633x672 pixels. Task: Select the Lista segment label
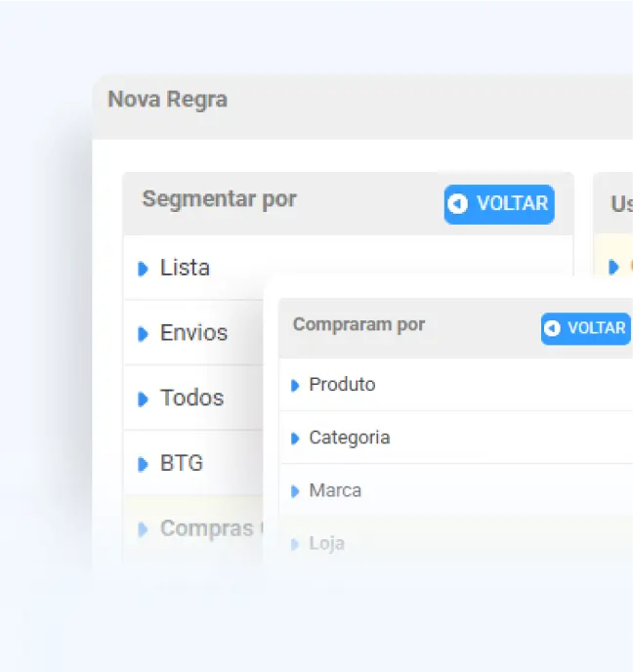185,268
